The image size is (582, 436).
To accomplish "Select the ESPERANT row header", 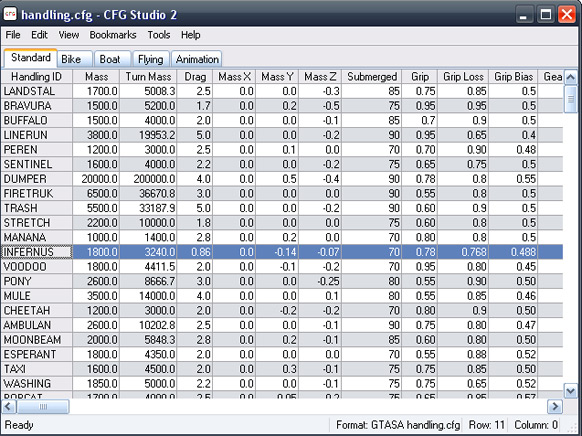I will coord(36,354).
